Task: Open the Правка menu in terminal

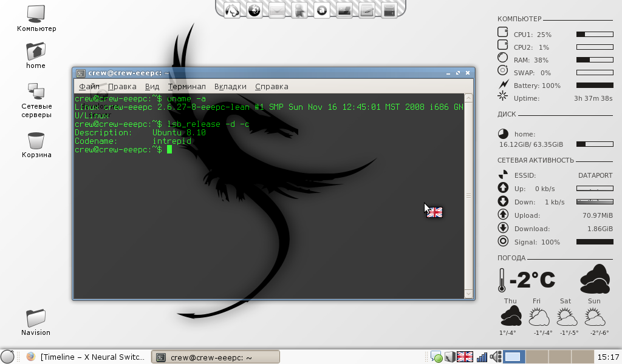Action: pyautogui.click(x=122, y=86)
